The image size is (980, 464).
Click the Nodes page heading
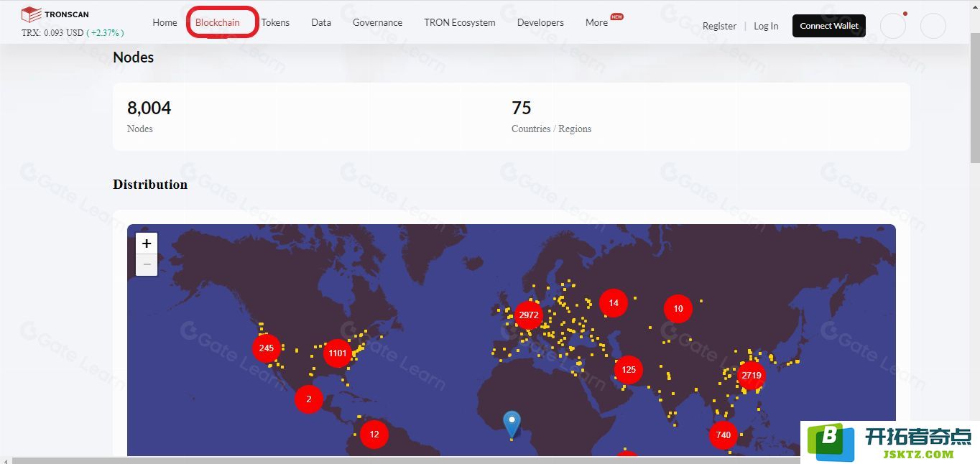pos(134,57)
